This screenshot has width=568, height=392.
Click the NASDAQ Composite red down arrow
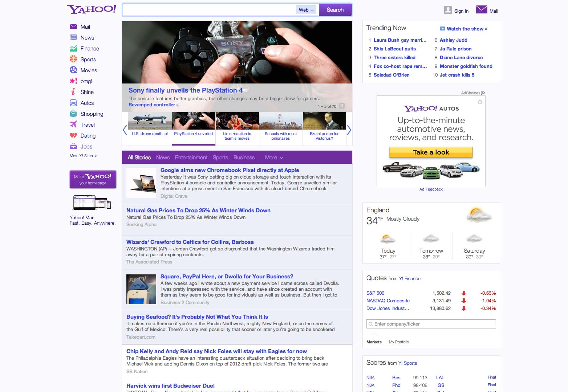pos(463,301)
